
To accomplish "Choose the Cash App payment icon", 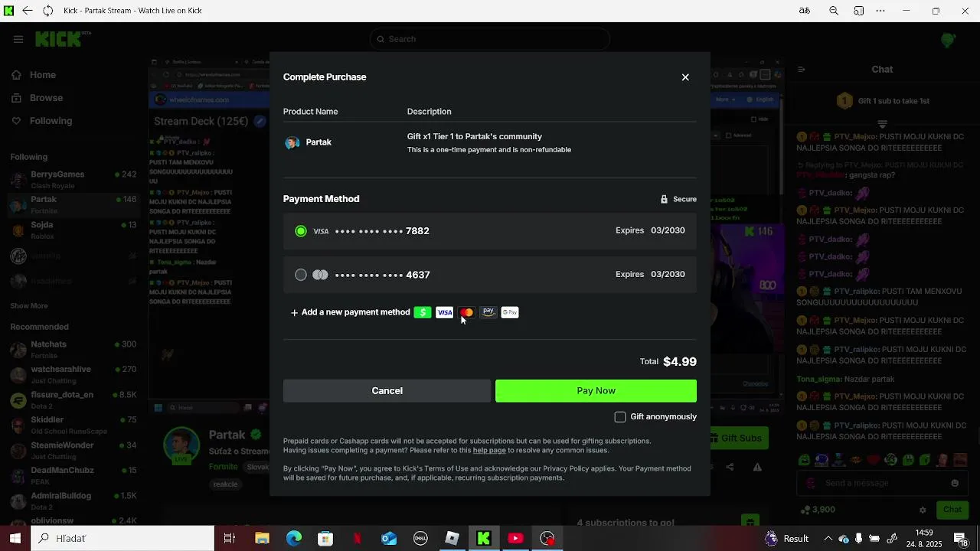I will [423, 312].
